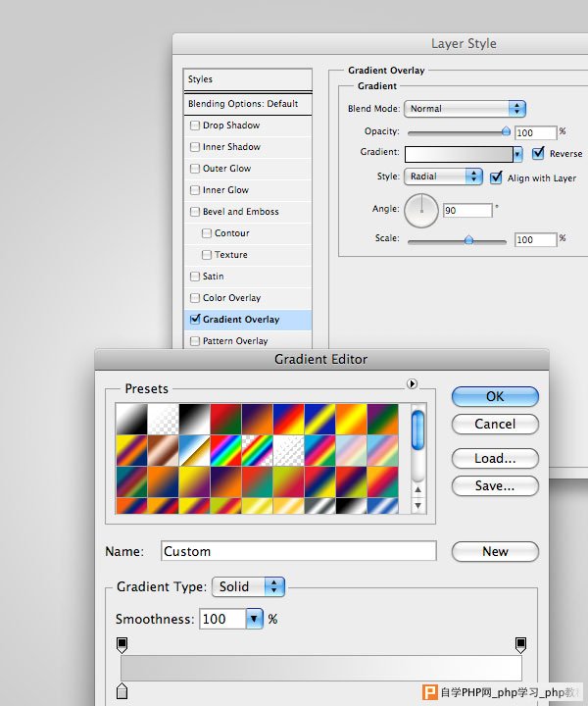The height and width of the screenshot is (706, 588).
Task: Select Gradient Overlay in styles list
Action: 248,320
